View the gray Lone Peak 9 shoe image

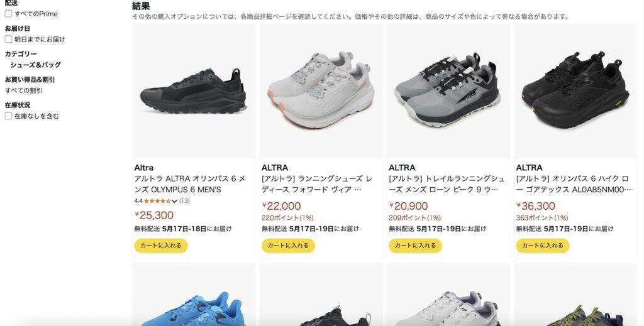pyautogui.click(x=448, y=92)
